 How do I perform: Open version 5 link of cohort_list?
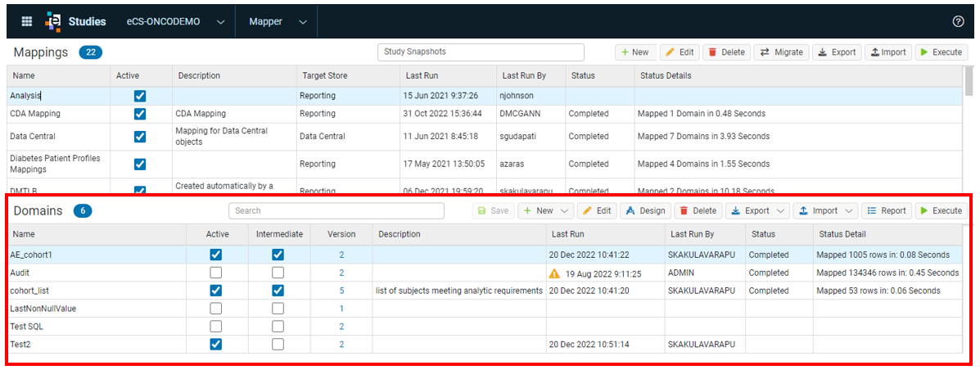tap(342, 291)
